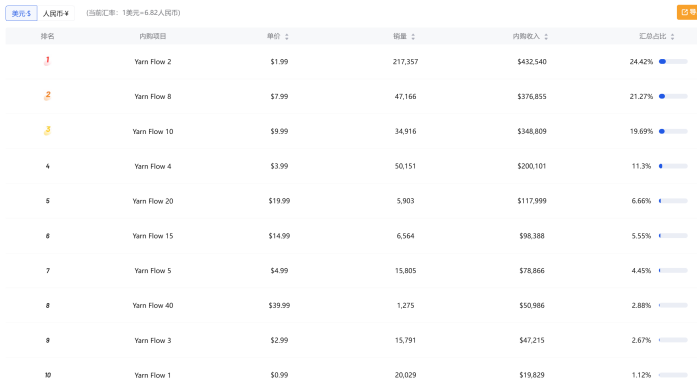The width and height of the screenshot is (697, 387).
Task: Click the 47,166 sales value
Action: click(x=405, y=96)
